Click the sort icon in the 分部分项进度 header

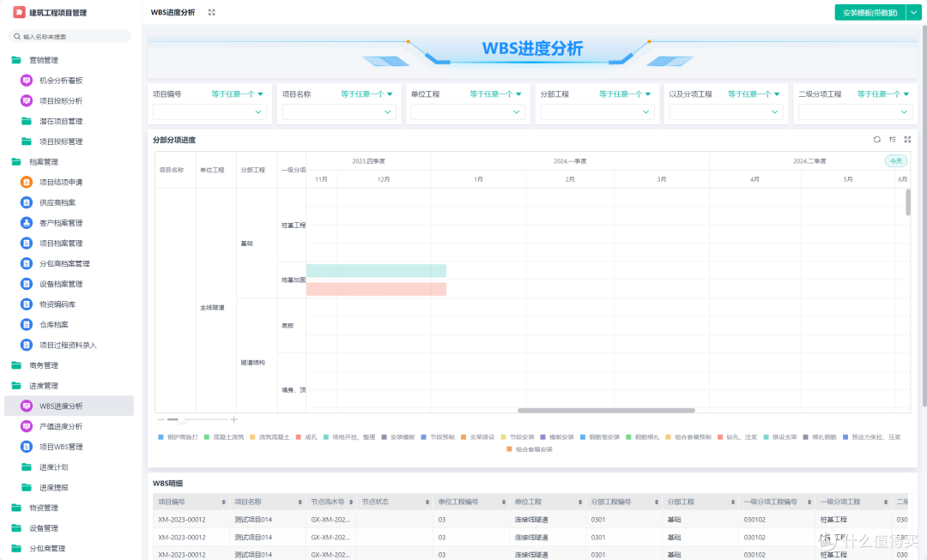(892, 140)
